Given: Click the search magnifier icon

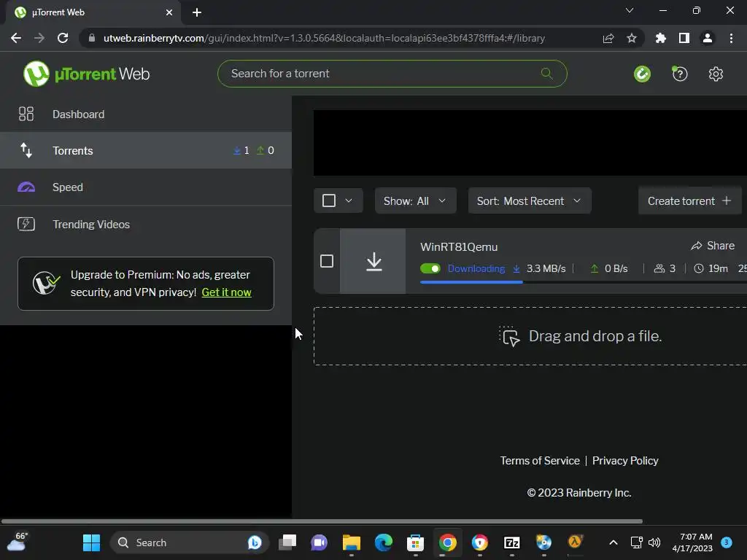Looking at the screenshot, I should (546, 74).
